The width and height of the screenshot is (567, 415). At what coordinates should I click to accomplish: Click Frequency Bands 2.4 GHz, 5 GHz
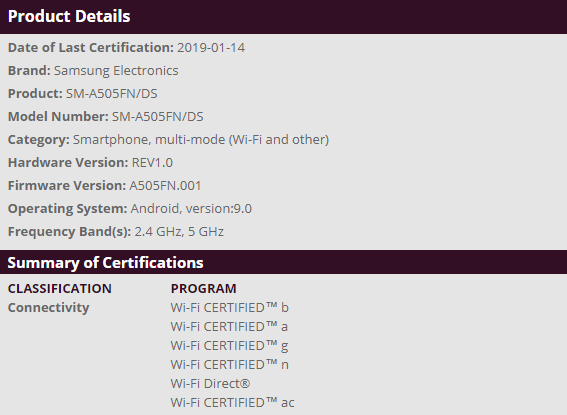click(x=179, y=232)
